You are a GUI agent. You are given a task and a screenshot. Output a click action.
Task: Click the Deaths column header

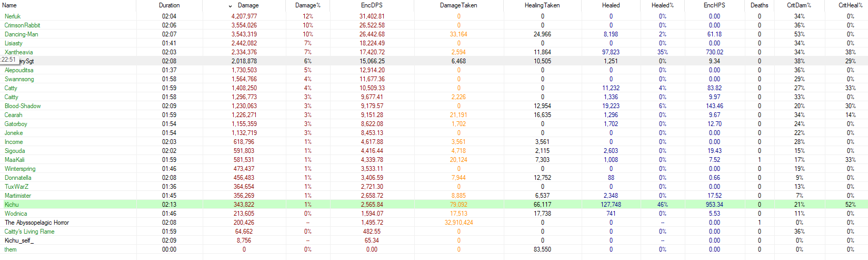click(x=759, y=5)
